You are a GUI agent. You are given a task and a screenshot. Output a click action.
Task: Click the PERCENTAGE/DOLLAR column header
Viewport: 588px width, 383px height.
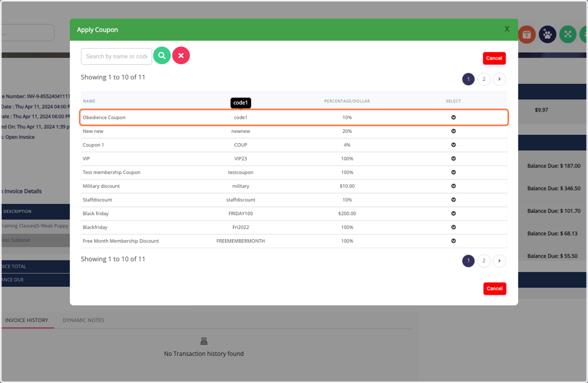[x=347, y=101]
